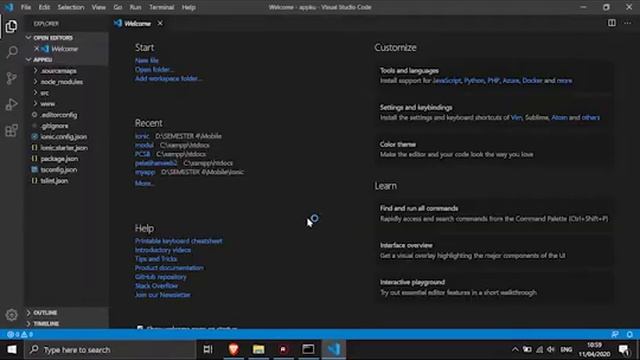This screenshot has width=640, height=360.
Task: Close Welcome in Open Editors list
Action: pyautogui.click(x=36, y=49)
